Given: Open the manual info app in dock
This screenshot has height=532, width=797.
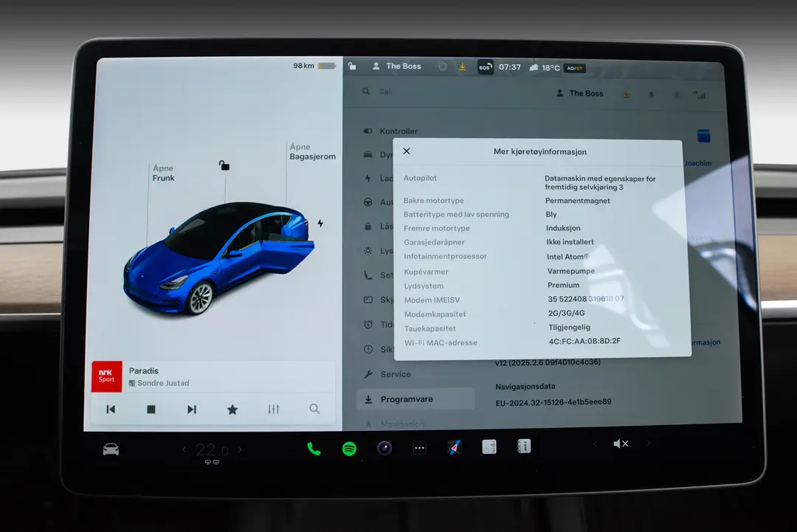Looking at the screenshot, I should 523,446.
